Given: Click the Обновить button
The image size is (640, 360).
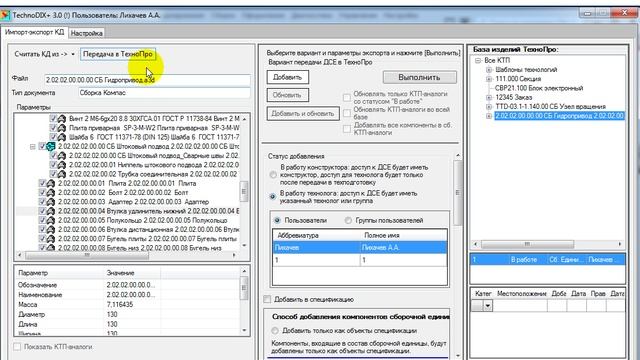Looking at the screenshot, I should coord(288,95).
